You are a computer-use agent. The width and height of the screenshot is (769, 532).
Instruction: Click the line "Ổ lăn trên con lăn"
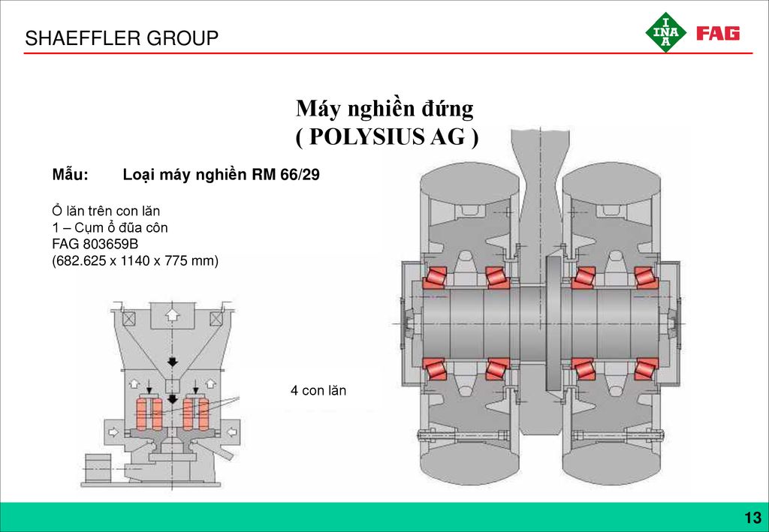coord(106,211)
